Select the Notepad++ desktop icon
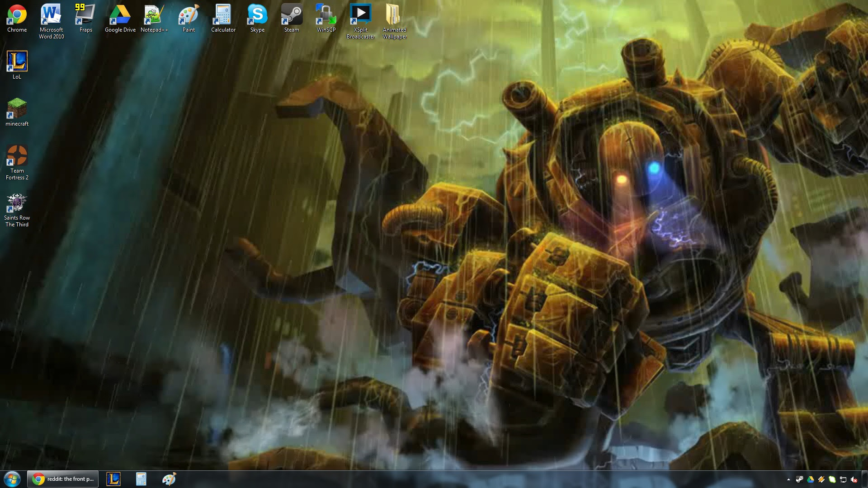The image size is (868, 488). coord(154,19)
